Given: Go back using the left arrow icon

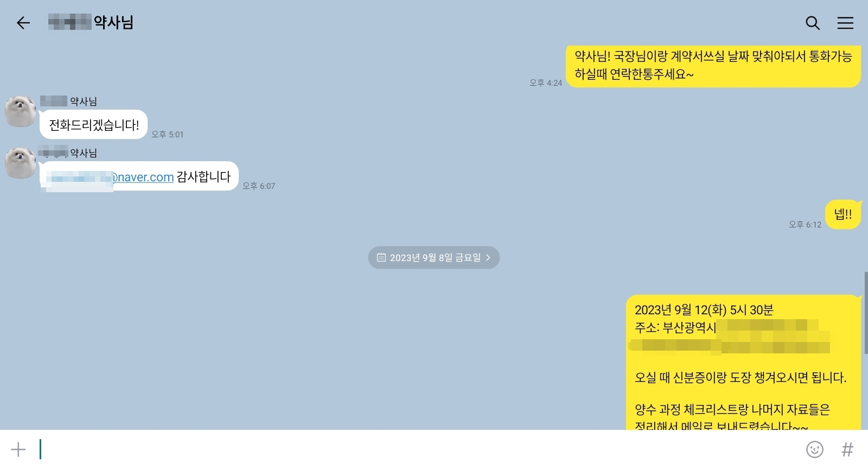Looking at the screenshot, I should (23, 23).
